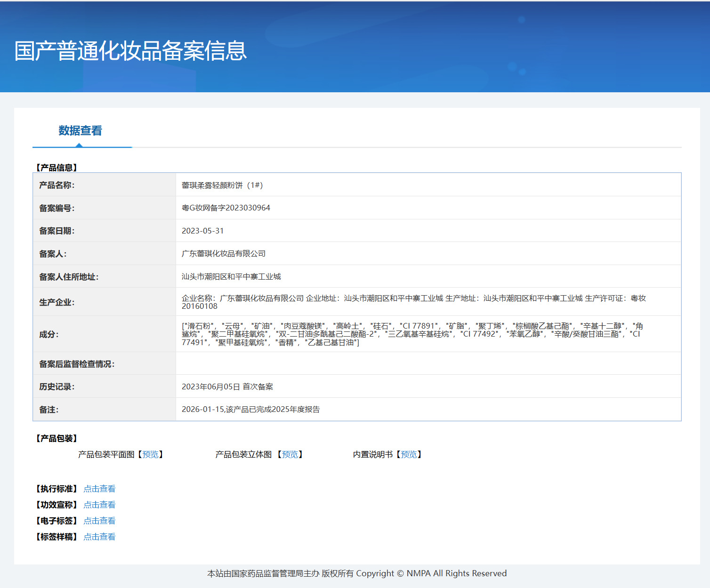Click the page title 国产普通化妆品备案信息

coord(130,51)
